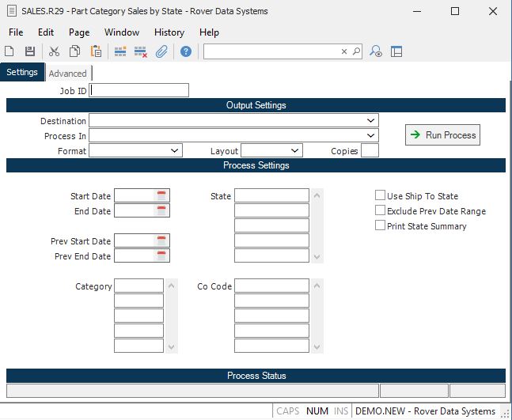The image size is (512, 420).
Task: Expand the Format dropdown
Action: point(175,151)
